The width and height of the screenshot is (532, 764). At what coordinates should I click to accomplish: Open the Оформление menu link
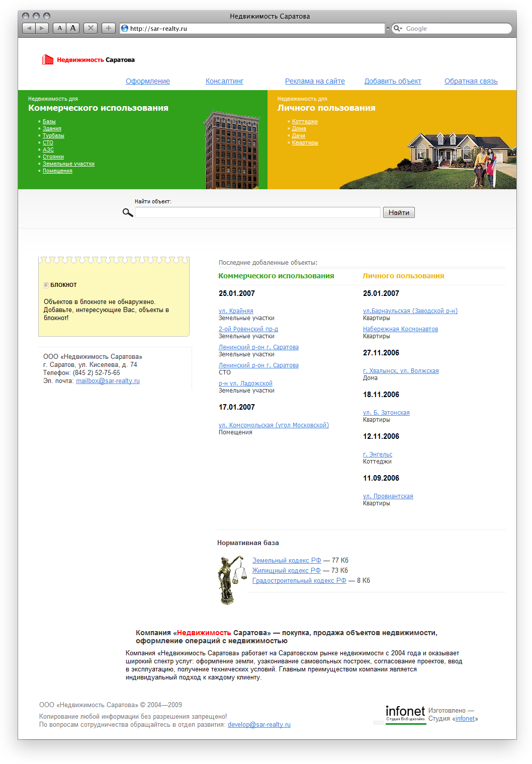point(148,81)
